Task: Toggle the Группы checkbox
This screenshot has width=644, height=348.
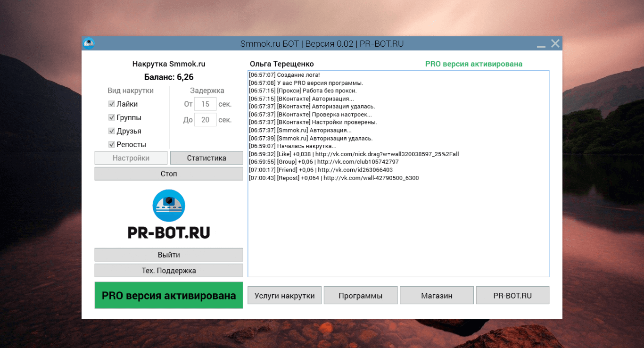Action: coord(112,117)
